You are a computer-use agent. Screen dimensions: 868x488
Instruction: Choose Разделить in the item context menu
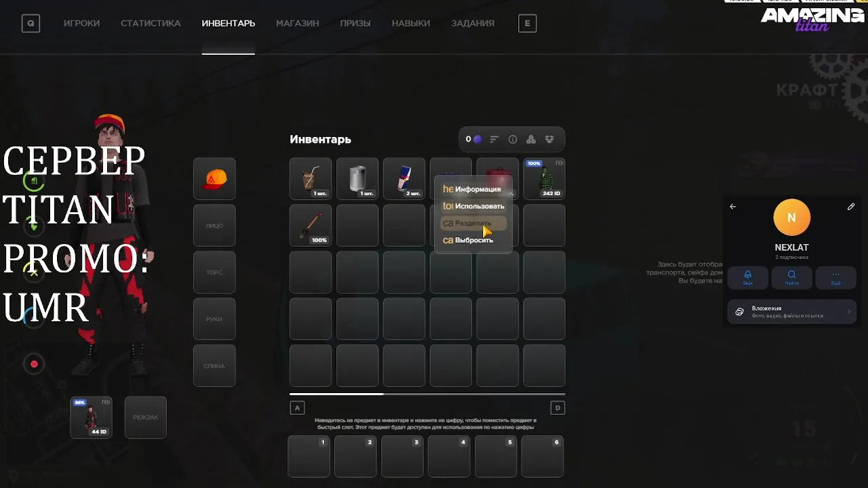click(x=473, y=223)
